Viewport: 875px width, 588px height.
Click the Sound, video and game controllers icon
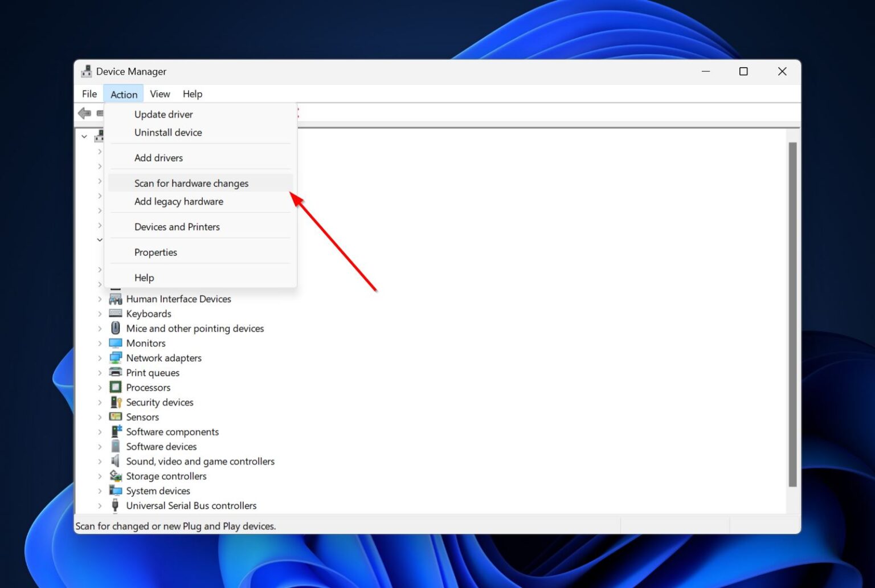[116, 461]
